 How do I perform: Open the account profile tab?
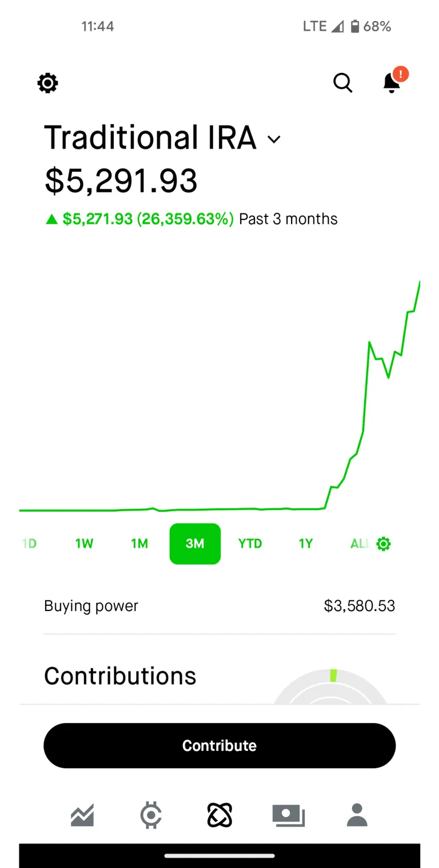click(x=357, y=815)
